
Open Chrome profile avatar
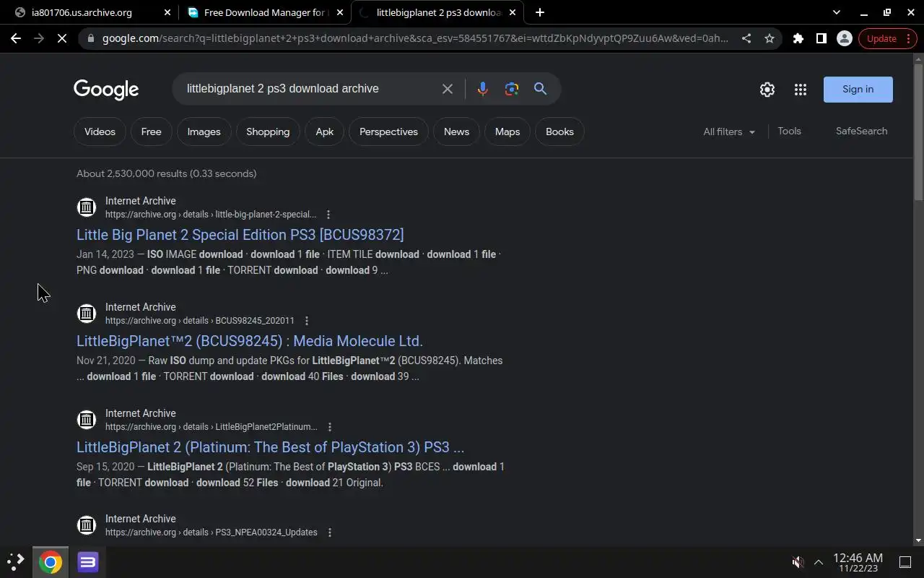(x=844, y=38)
